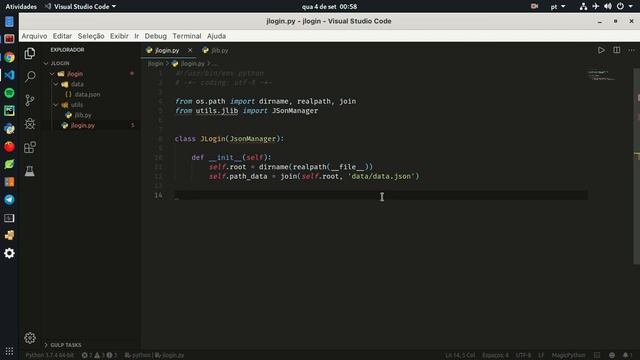Open the Test flask view

(x=30, y=171)
